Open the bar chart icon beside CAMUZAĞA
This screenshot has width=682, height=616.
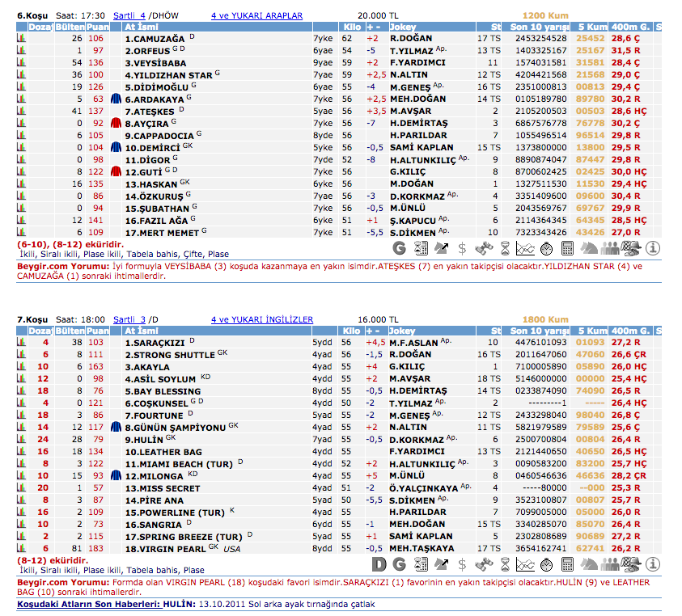[22, 38]
